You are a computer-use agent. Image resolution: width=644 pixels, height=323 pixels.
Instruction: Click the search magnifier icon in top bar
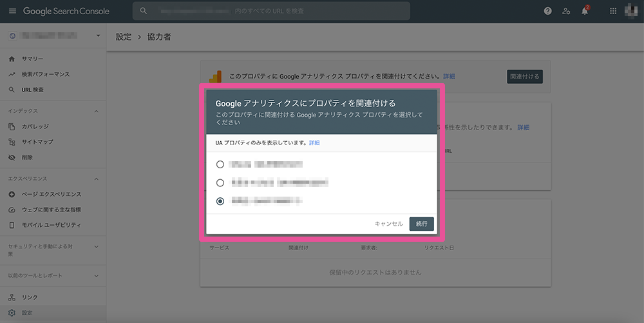point(144,11)
